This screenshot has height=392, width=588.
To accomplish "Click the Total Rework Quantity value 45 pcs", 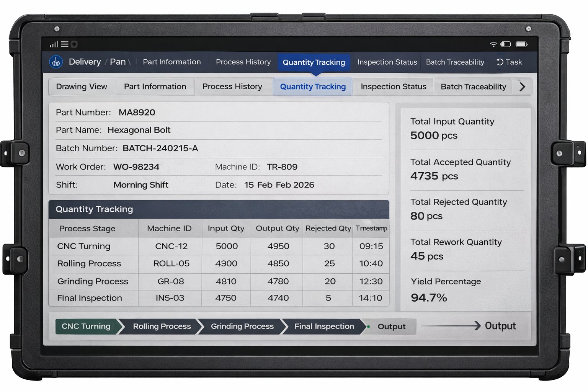I will tap(427, 256).
